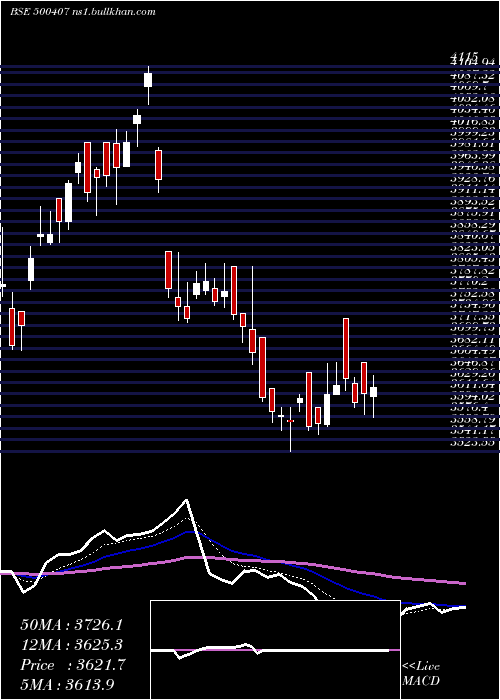Select the 50MA : 3726.1 readout

coord(71,625)
